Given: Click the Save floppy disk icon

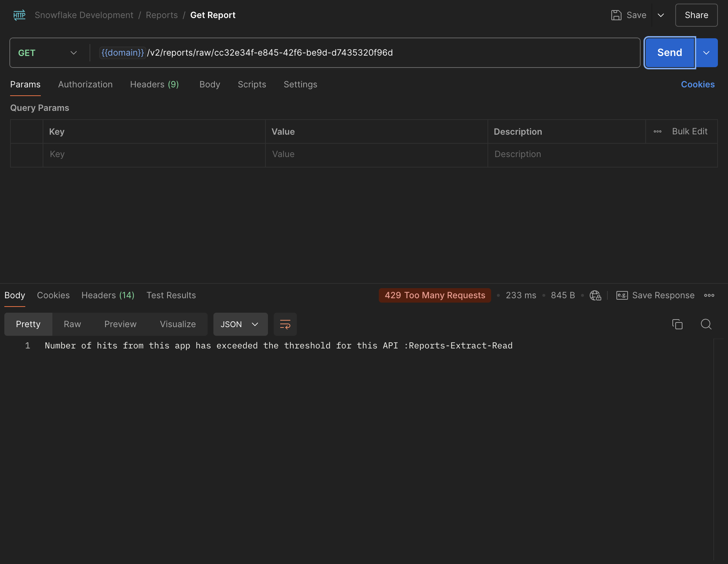Looking at the screenshot, I should click(x=616, y=15).
